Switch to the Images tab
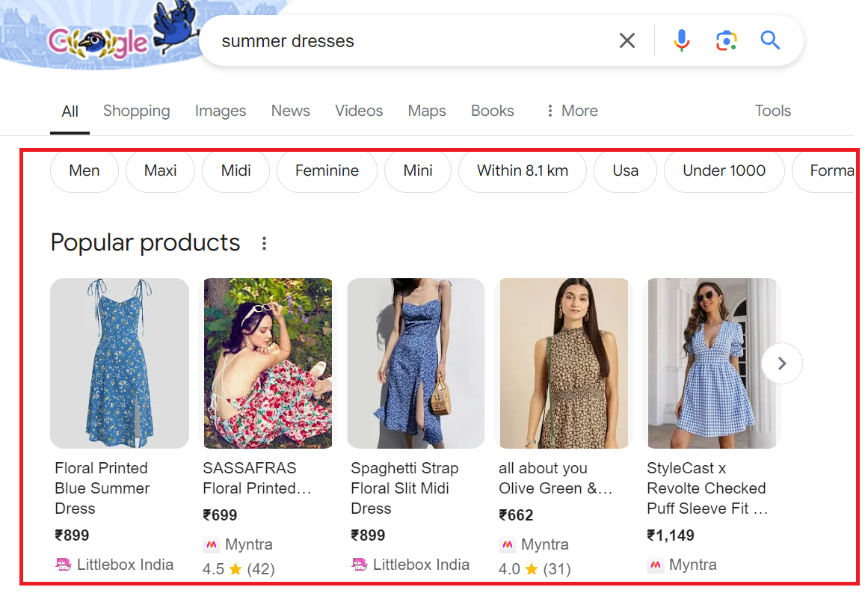This screenshot has width=868, height=599. click(220, 111)
